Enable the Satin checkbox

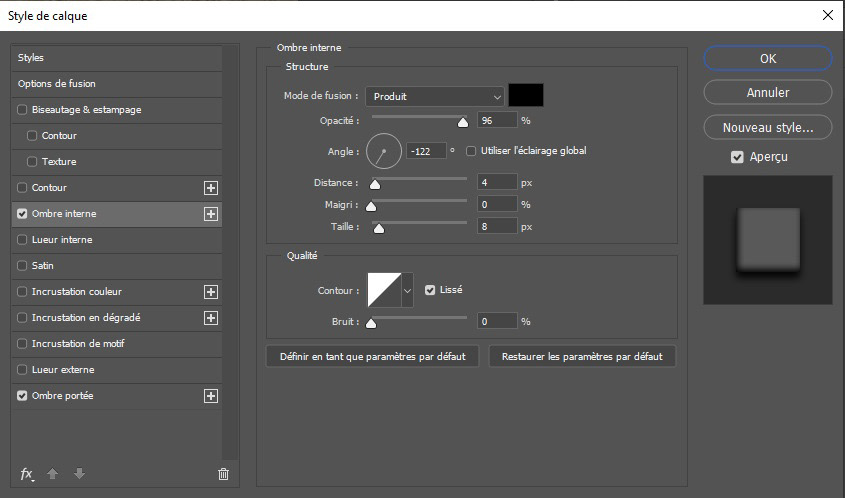point(22,265)
